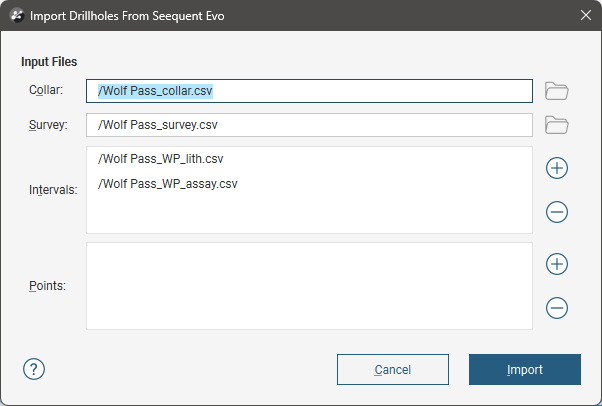Screen dimensions: 602x406
Task: Add a Points file with plus icon
Action: [557, 264]
